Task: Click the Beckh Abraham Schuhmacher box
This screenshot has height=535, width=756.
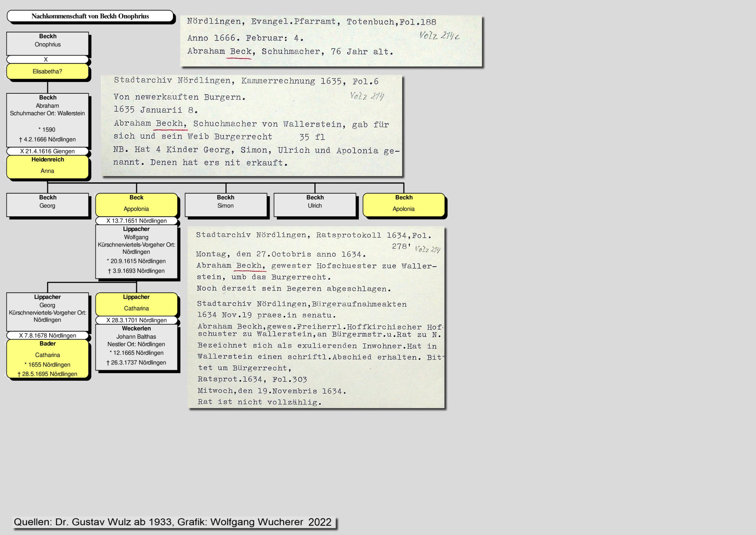Action: click(47, 120)
